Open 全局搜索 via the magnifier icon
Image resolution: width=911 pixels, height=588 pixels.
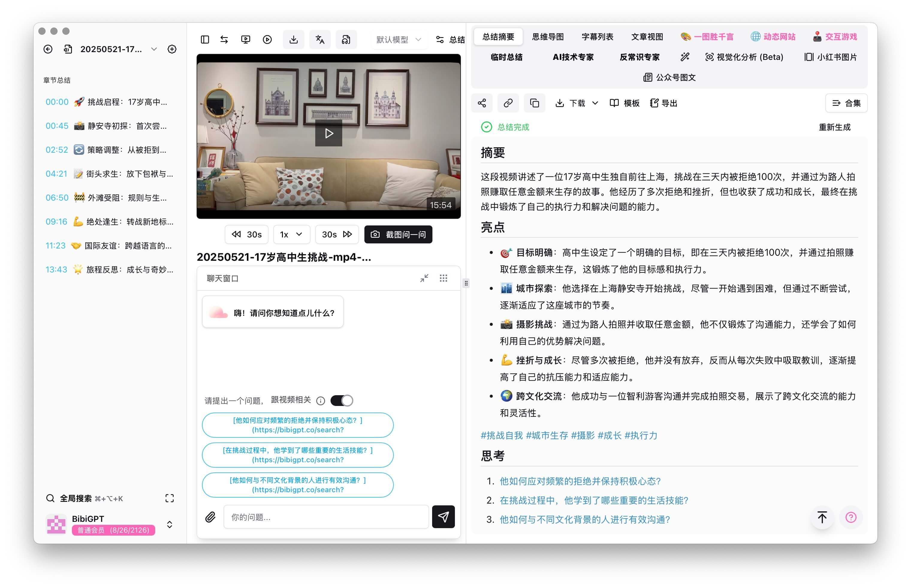[50, 498]
